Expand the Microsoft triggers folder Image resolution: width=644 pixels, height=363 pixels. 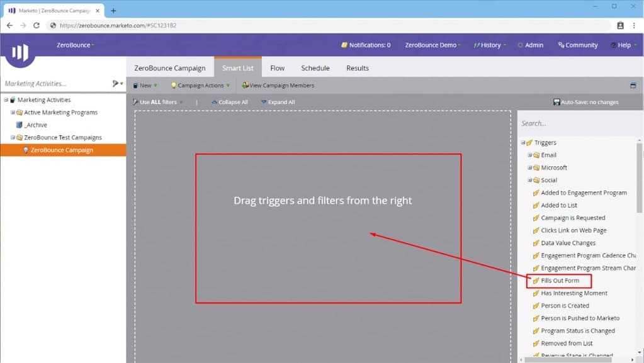tap(530, 167)
